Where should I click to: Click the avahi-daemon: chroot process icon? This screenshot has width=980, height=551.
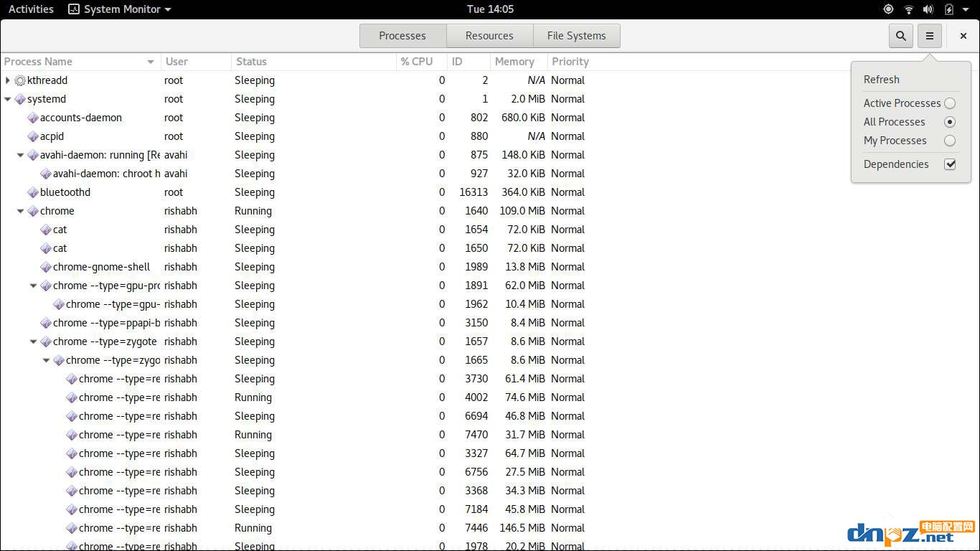[46, 174]
